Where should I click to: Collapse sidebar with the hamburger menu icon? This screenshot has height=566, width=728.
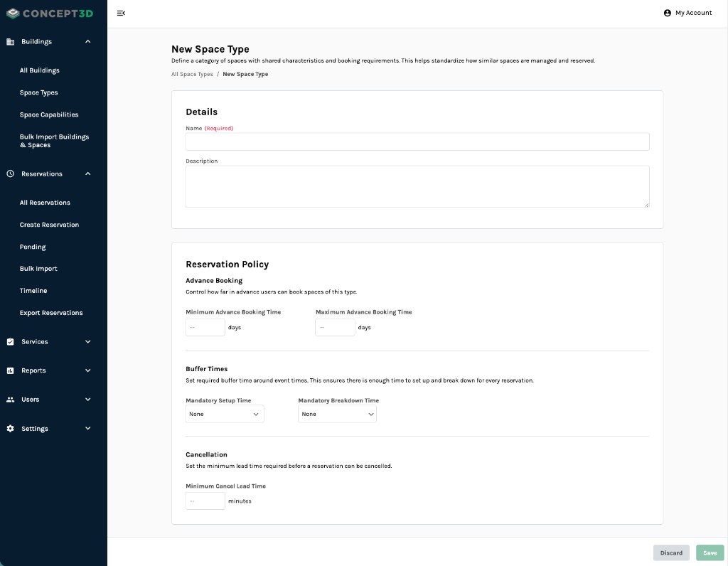tap(121, 13)
